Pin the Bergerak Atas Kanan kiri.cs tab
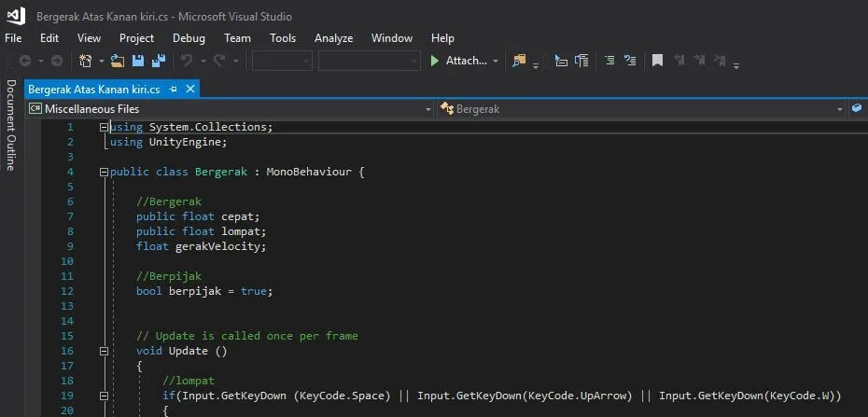This screenshot has width=868, height=417. 173,89
